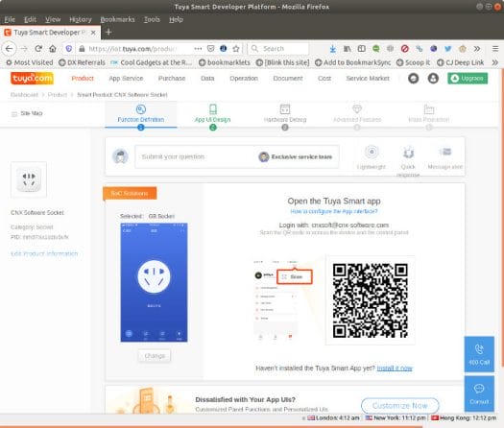Click the Customize Now button
The width and height of the screenshot is (504, 428).
[400, 406]
